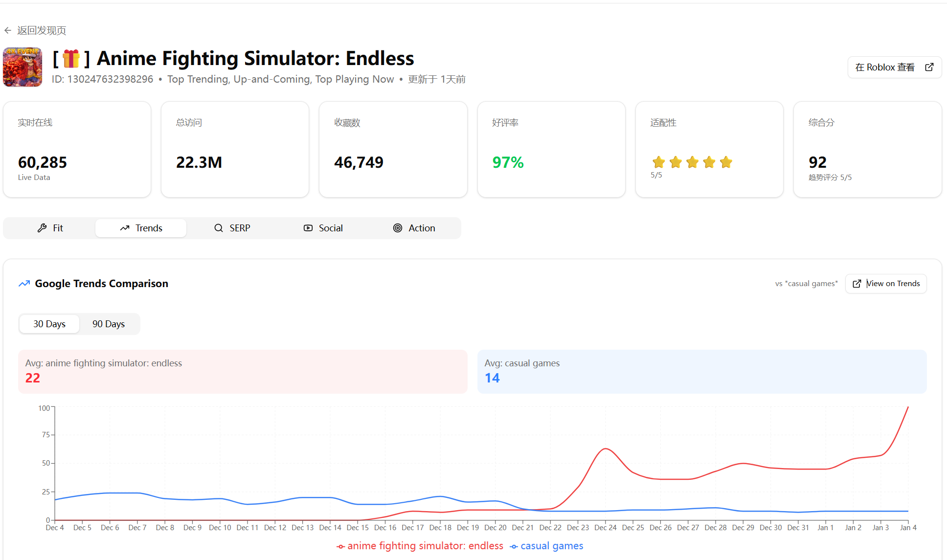Click the video icon on Social tab
The height and width of the screenshot is (560, 947).
tap(308, 228)
